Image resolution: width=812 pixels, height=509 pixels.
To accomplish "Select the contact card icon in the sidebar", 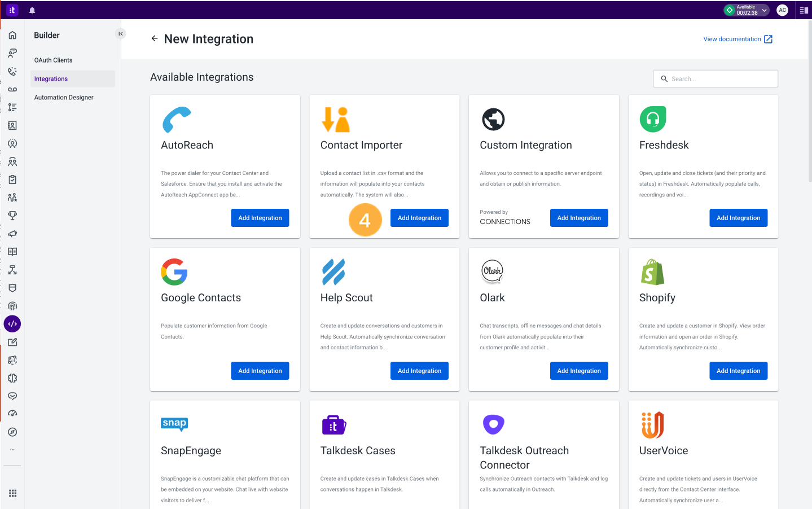I will pyautogui.click(x=12, y=125).
